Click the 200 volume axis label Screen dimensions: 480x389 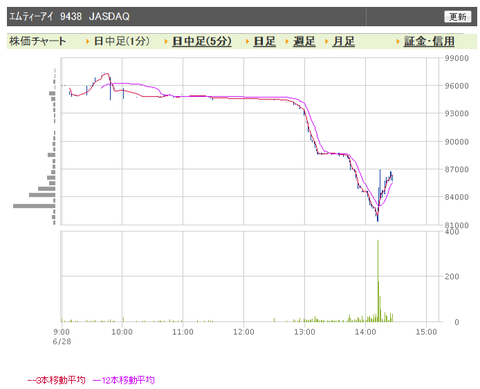[452, 277]
